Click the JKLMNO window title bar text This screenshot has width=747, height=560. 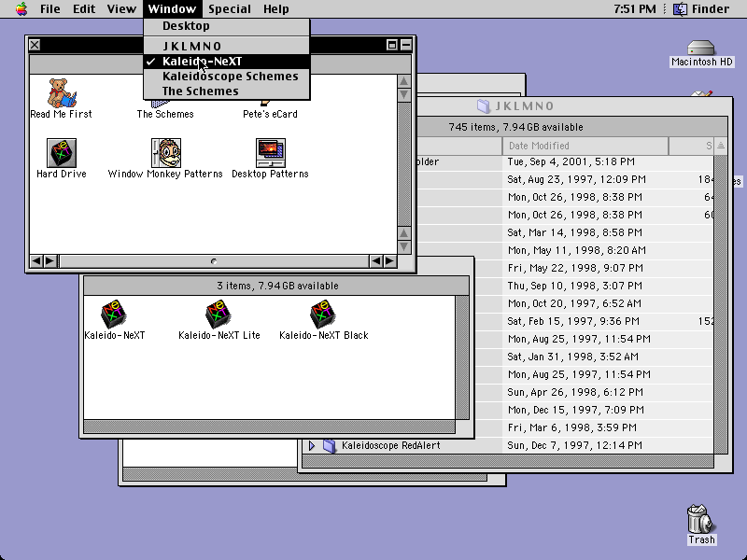click(525, 105)
